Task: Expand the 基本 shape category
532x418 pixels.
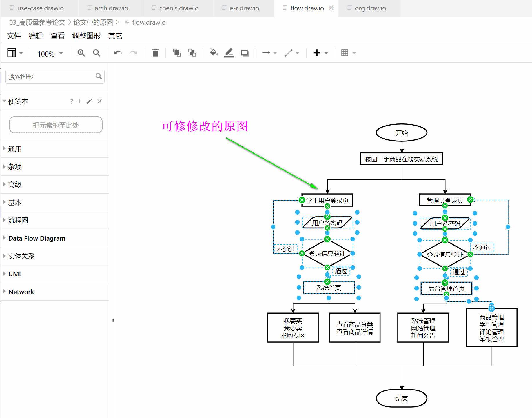Action: (55, 203)
